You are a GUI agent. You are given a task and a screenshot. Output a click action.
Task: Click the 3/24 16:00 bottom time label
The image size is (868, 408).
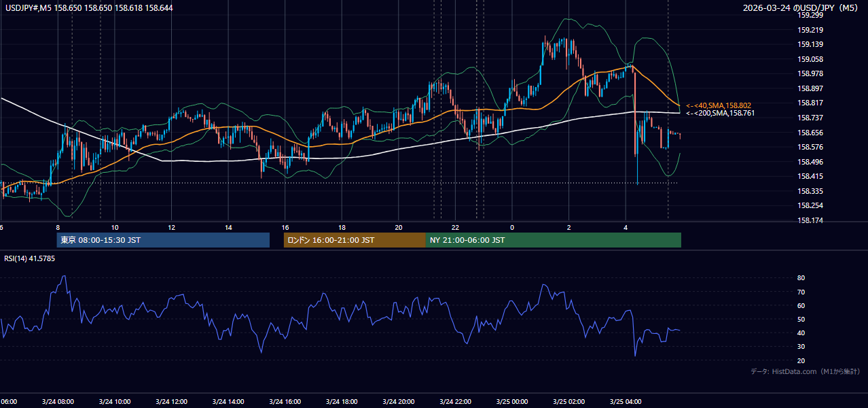285,401
